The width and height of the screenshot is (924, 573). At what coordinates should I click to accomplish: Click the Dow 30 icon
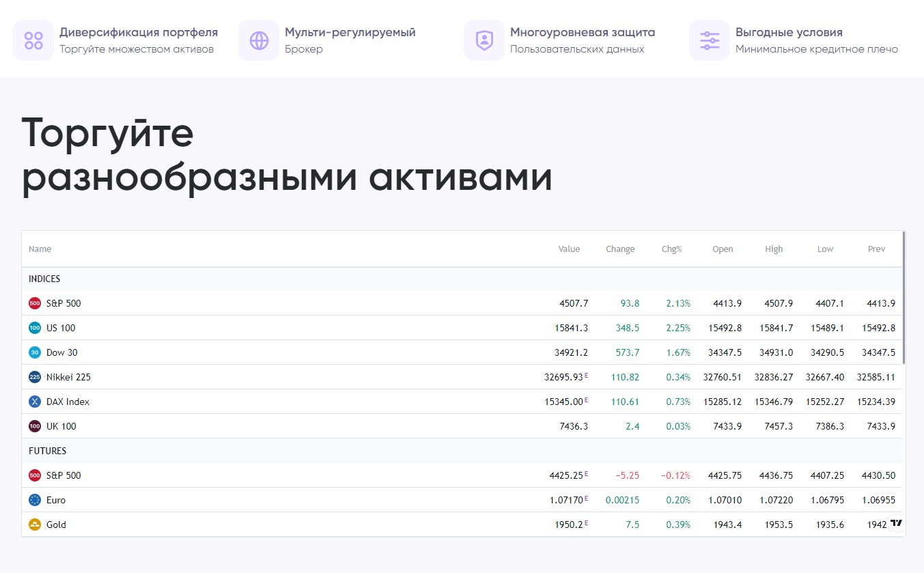(35, 352)
